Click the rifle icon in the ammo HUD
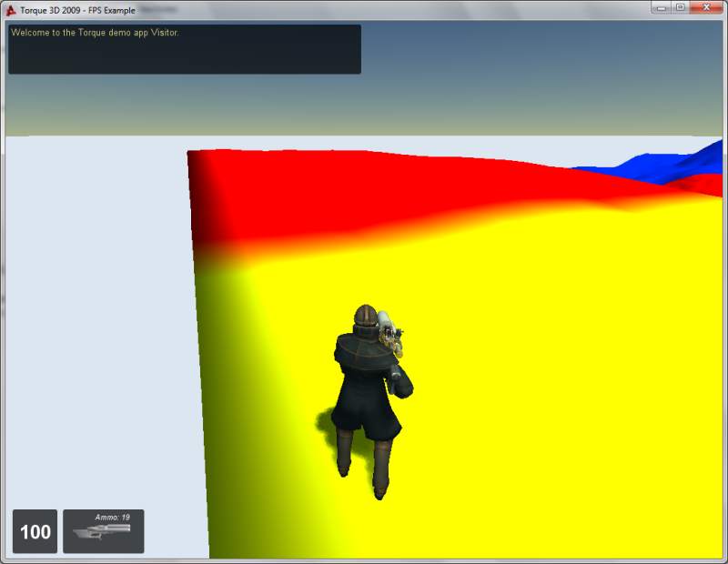Screen dimensions: 728x564 pos(103,534)
